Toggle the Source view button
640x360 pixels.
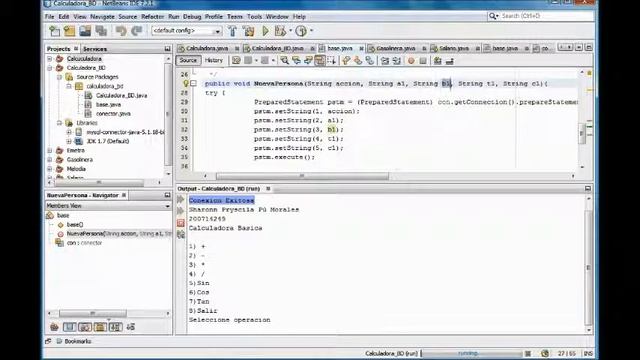click(188, 60)
